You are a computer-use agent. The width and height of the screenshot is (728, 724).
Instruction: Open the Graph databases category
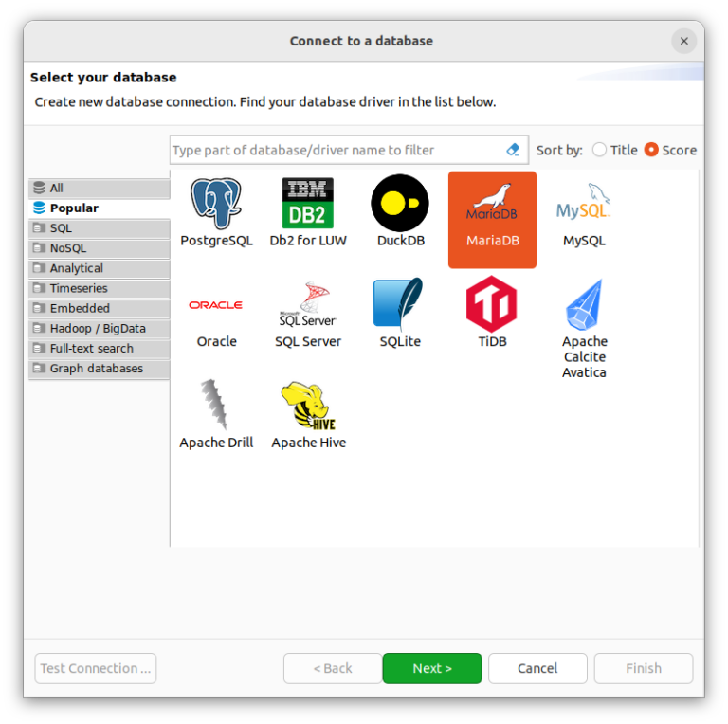pos(96,369)
